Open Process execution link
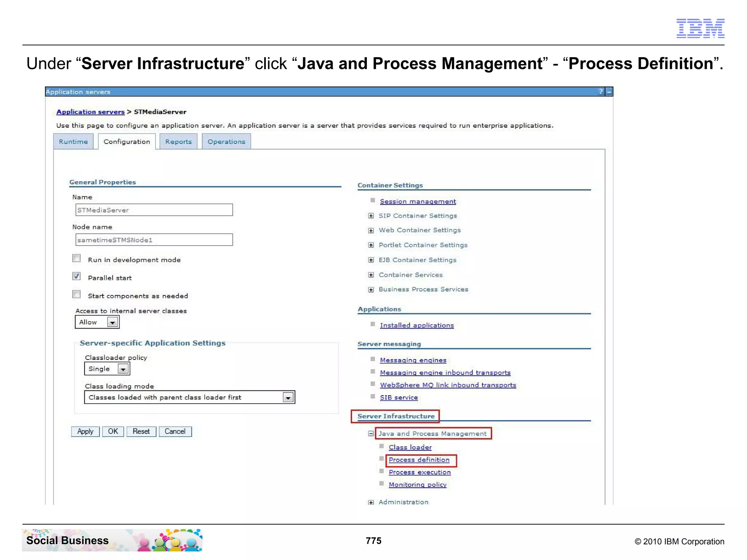This screenshot has width=747, height=560. tap(420, 472)
